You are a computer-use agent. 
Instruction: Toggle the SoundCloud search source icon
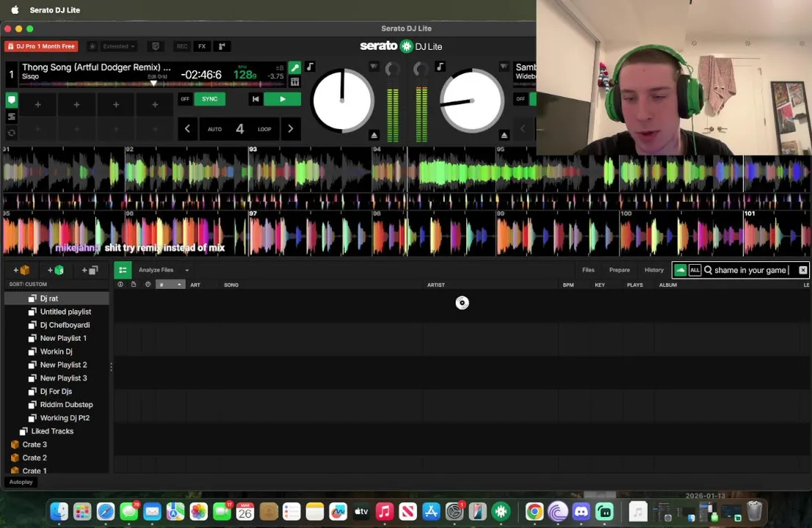(681, 270)
